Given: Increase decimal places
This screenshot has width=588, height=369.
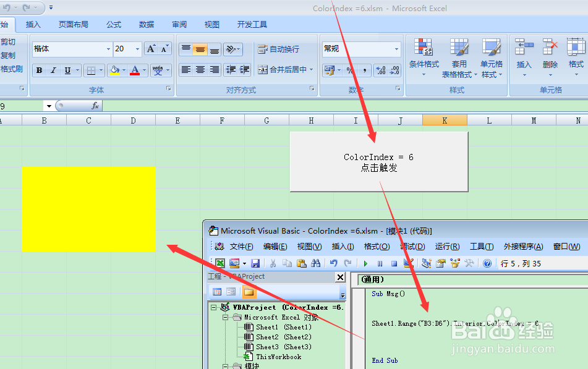Looking at the screenshot, I should (381, 70).
